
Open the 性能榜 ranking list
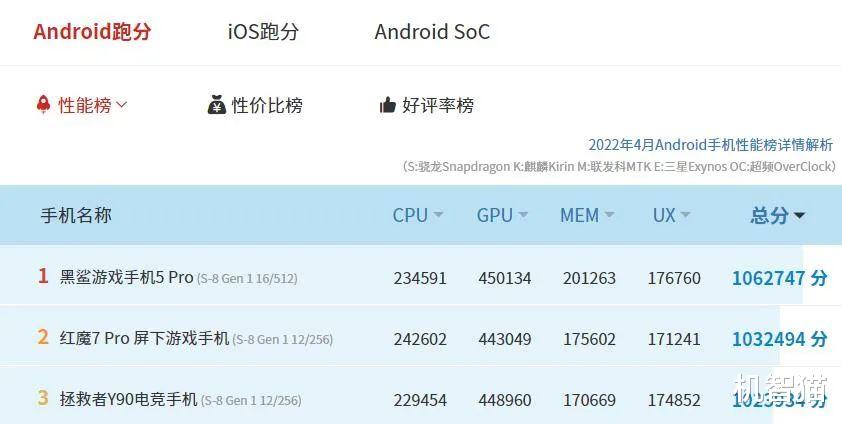[x=85, y=105]
